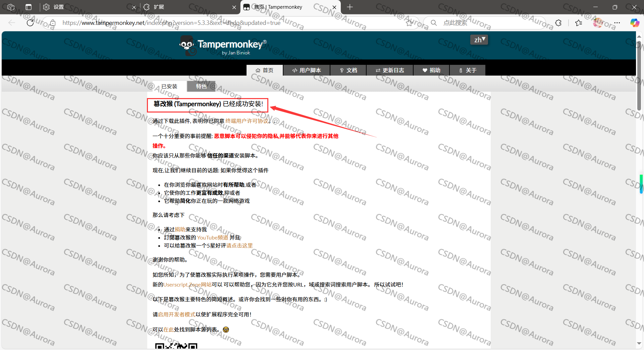Follow the 捐助 link in support list
644x350 pixels.
click(180, 229)
